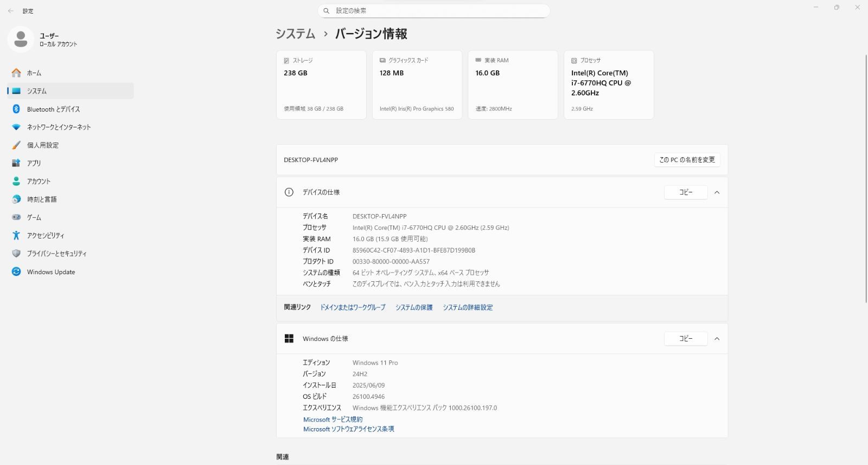This screenshot has height=465, width=868.
Task: Click the Home house icon
Action: click(16, 73)
